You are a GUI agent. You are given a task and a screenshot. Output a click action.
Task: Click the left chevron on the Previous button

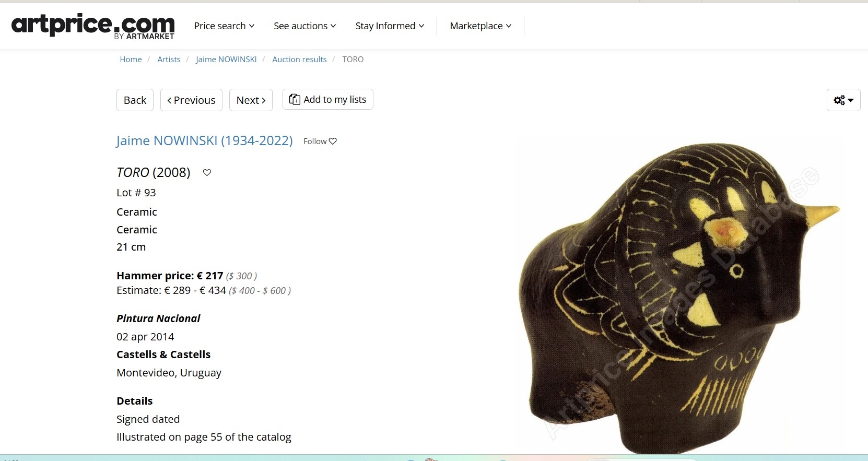coord(169,100)
